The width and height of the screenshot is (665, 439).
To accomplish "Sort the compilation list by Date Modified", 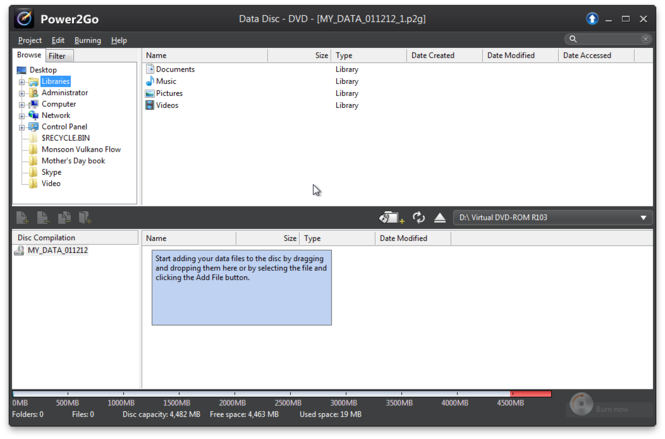I will tap(413, 238).
